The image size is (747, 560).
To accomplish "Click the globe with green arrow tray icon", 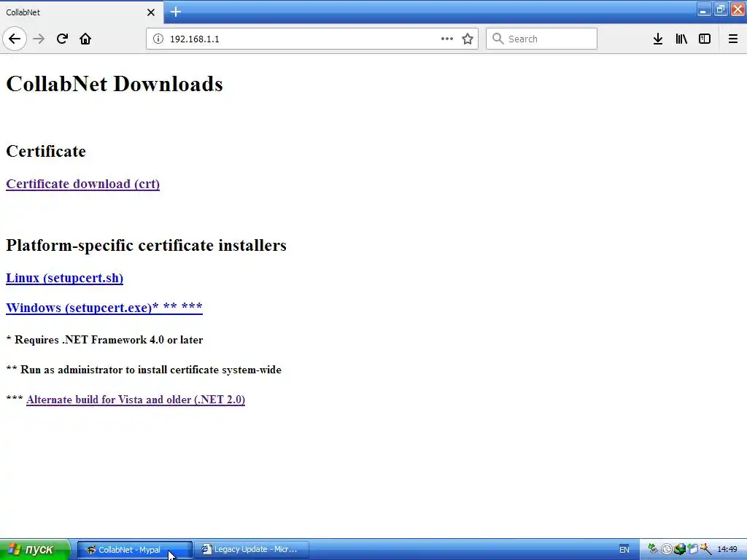I will pos(679,549).
